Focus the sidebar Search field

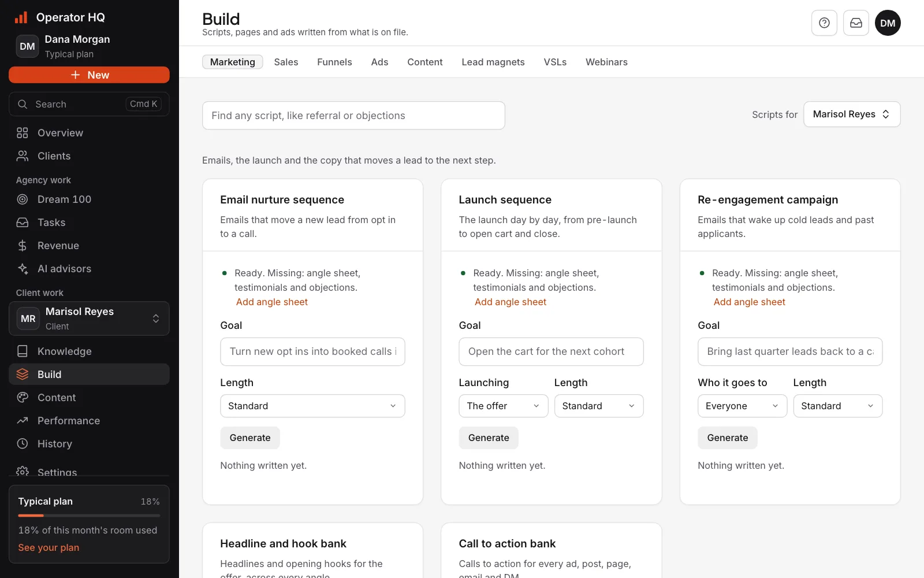click(x=89, y=104)
